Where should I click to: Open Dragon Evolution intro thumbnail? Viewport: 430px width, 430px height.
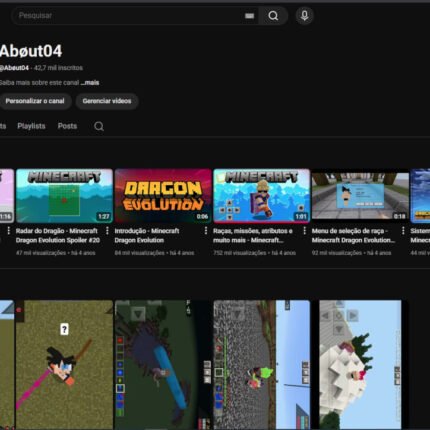click(163, 196)
